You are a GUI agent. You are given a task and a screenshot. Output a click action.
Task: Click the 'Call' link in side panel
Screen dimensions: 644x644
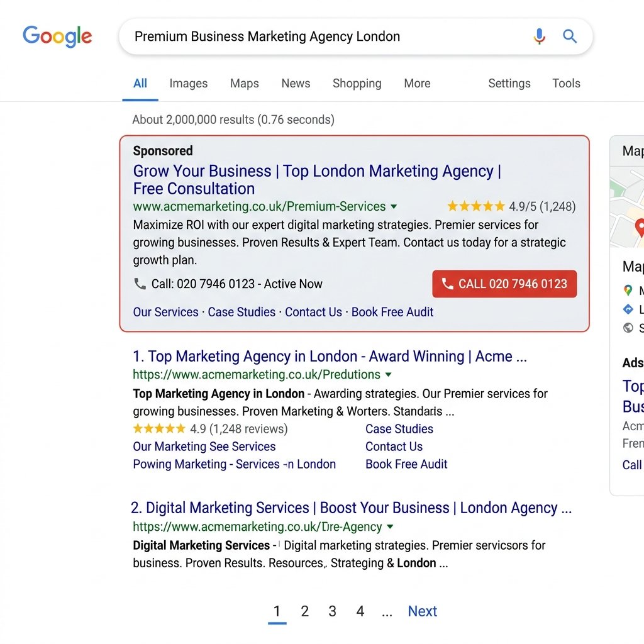click(632, 465)
